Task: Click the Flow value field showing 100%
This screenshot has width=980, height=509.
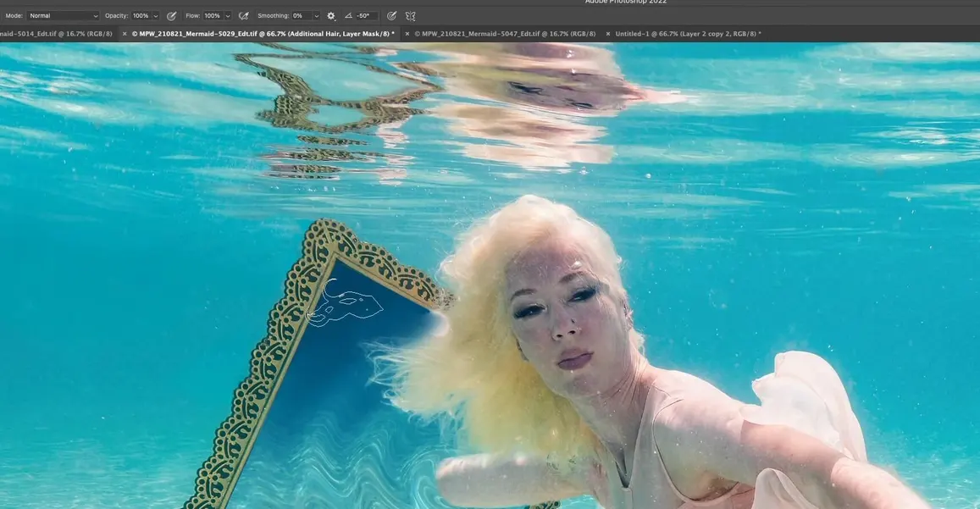Action: point(213,15)
